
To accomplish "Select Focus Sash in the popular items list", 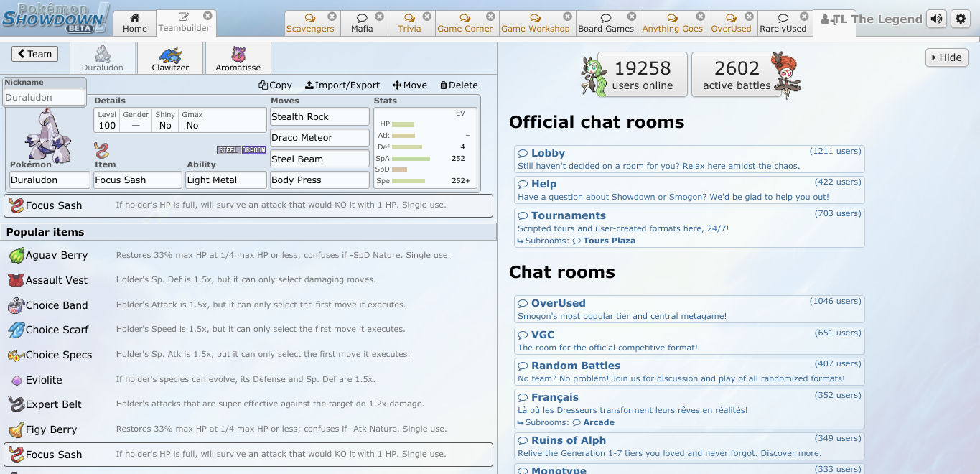I will (x=248, y=455).
